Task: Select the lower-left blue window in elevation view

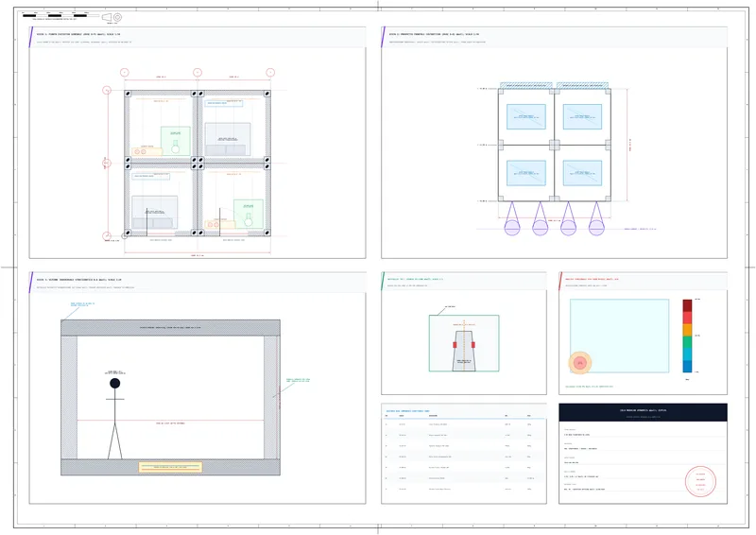Action: 526,173
